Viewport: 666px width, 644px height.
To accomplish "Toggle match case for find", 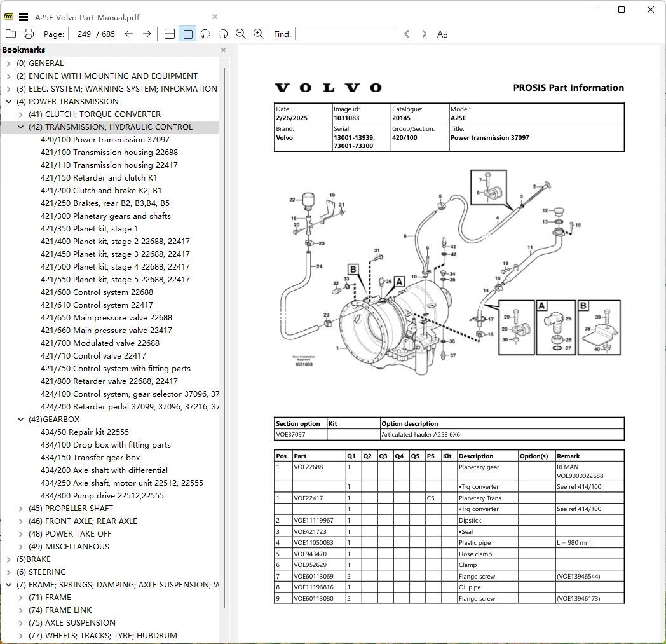I will click(x=442, y=34).
